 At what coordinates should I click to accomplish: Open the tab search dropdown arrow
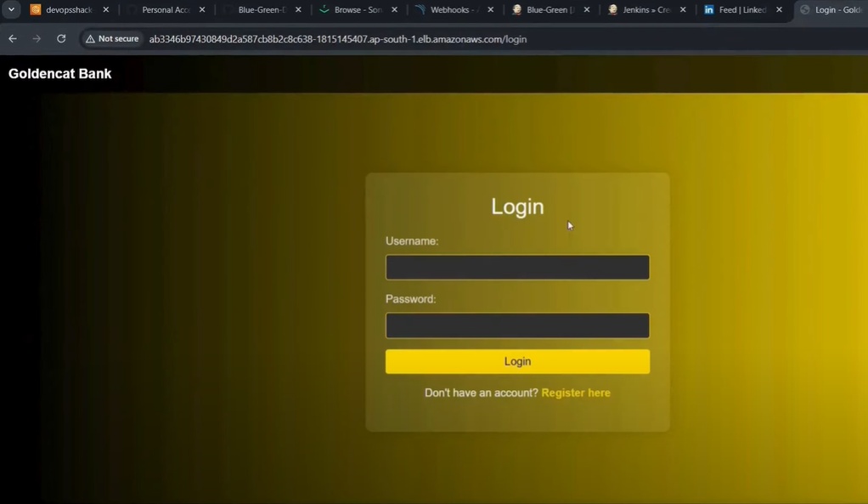pyautogui.click(x=11, y=10)
